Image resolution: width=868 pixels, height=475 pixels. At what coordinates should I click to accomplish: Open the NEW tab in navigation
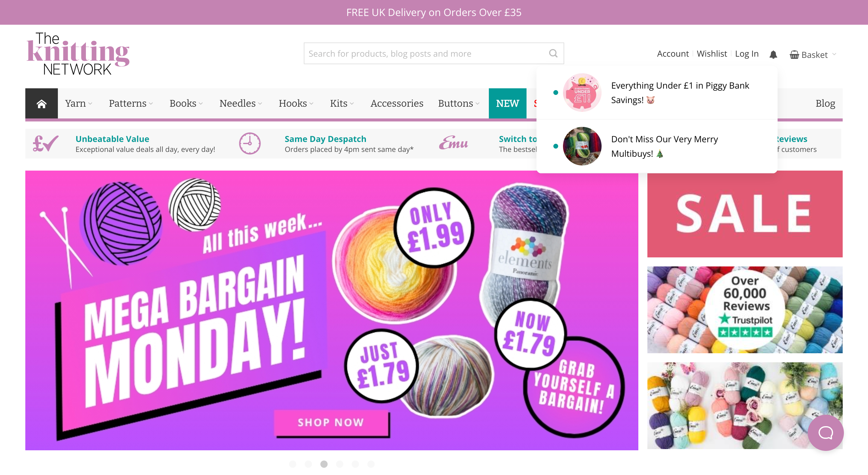tap(507, 103)
